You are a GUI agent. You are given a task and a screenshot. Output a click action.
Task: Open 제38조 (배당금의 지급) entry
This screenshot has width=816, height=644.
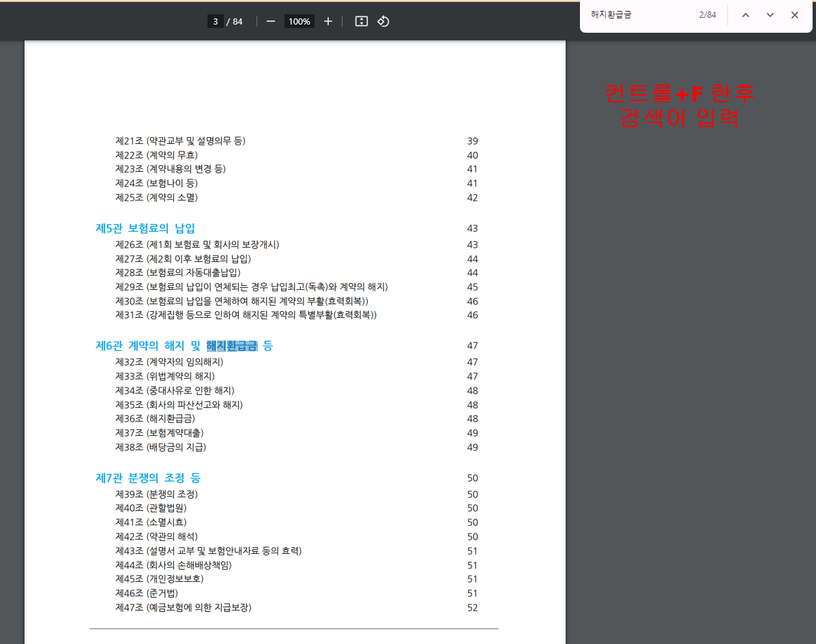(160, 448)
